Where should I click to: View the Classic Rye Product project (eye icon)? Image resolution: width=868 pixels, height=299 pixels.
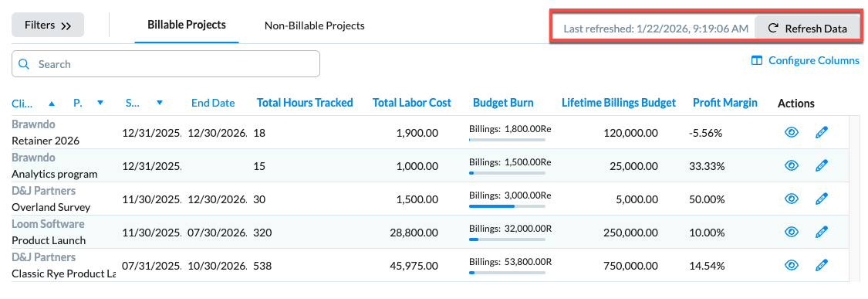point(792,265)
